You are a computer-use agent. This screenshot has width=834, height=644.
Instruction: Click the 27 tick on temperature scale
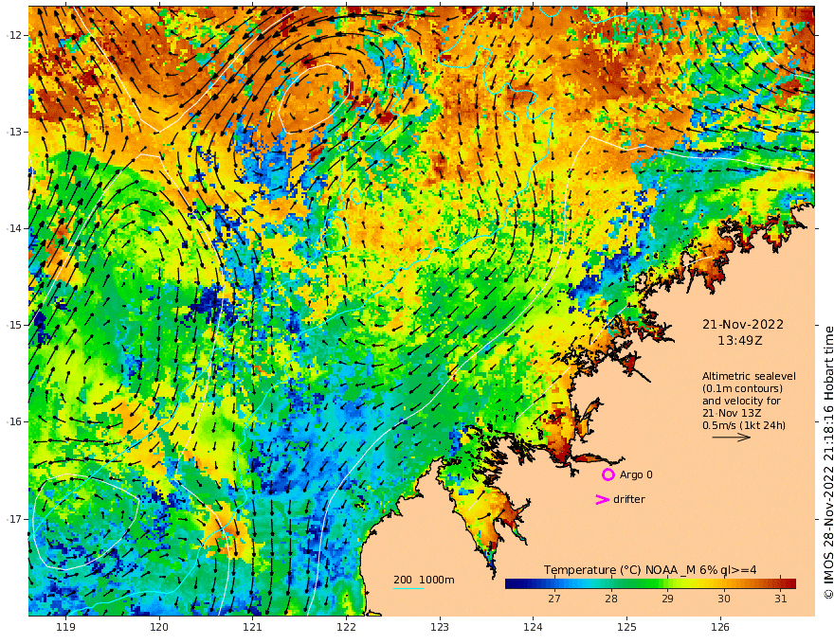click(554, 599)
